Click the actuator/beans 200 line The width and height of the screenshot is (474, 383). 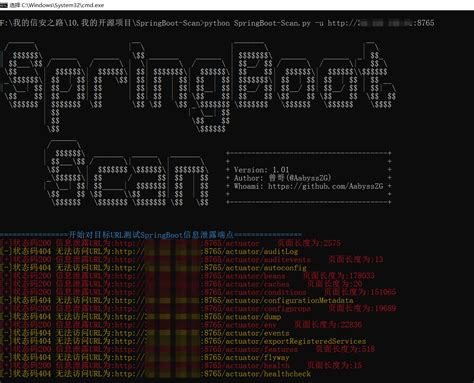[x=187, y=276]
